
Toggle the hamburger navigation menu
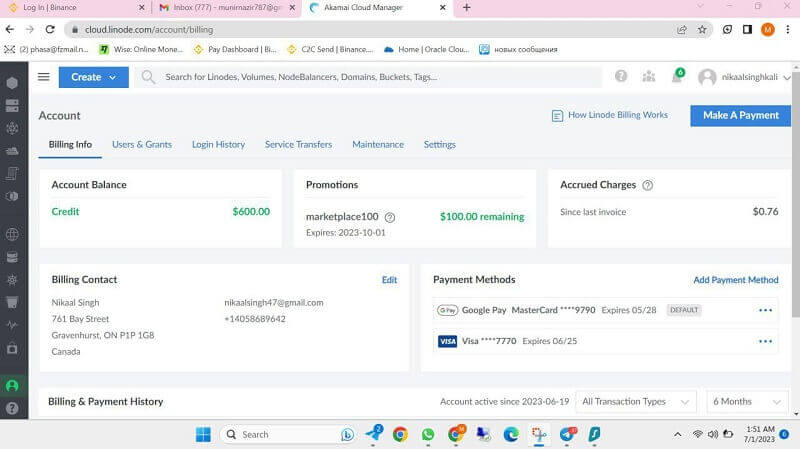(x=43, y=77)
